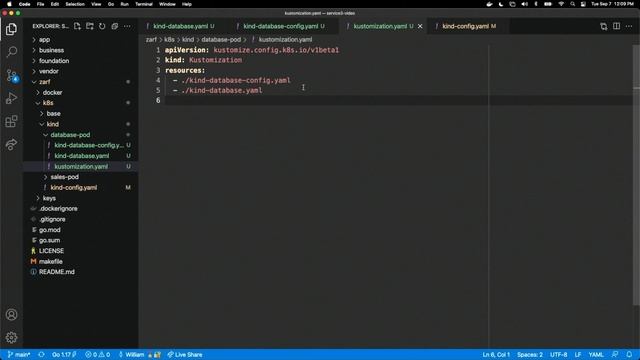Open Explorer views and more actions menu
This screenshot has width=640, height=360.
click(127, 26)
